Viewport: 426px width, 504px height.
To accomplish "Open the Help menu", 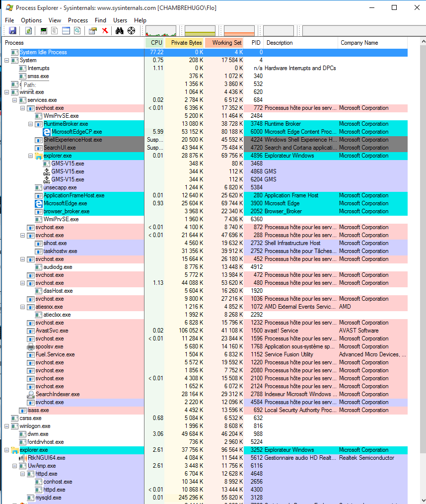I will coord(141,20).
